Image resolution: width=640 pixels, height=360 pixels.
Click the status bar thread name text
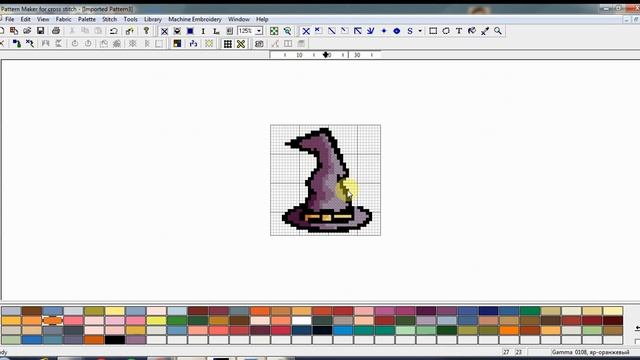click(x=590, y=352)
